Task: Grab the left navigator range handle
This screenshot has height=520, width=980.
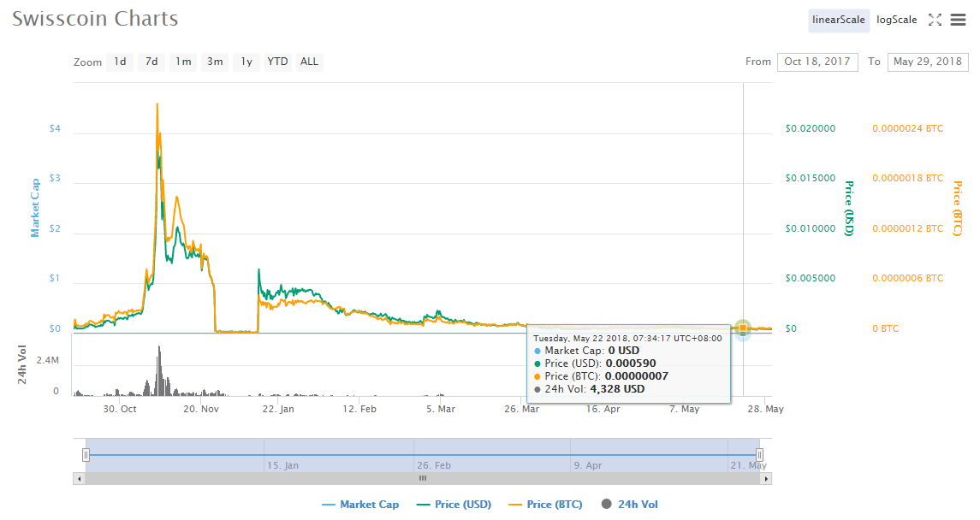Action: (x=86, y=455)
